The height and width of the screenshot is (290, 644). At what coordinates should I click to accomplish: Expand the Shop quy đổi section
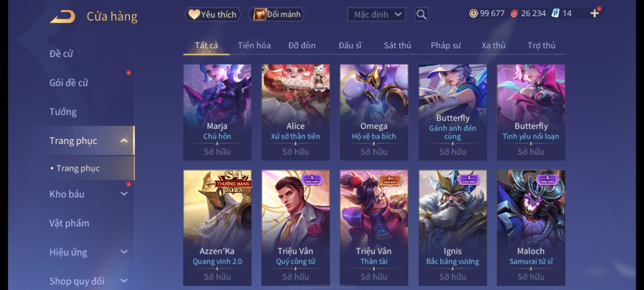124,281
